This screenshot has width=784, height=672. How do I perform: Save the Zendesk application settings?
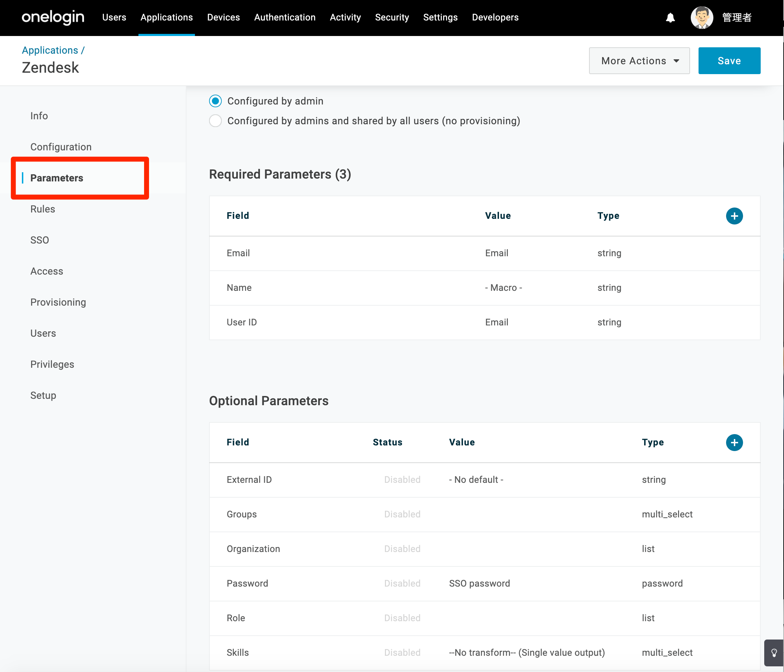729,61
